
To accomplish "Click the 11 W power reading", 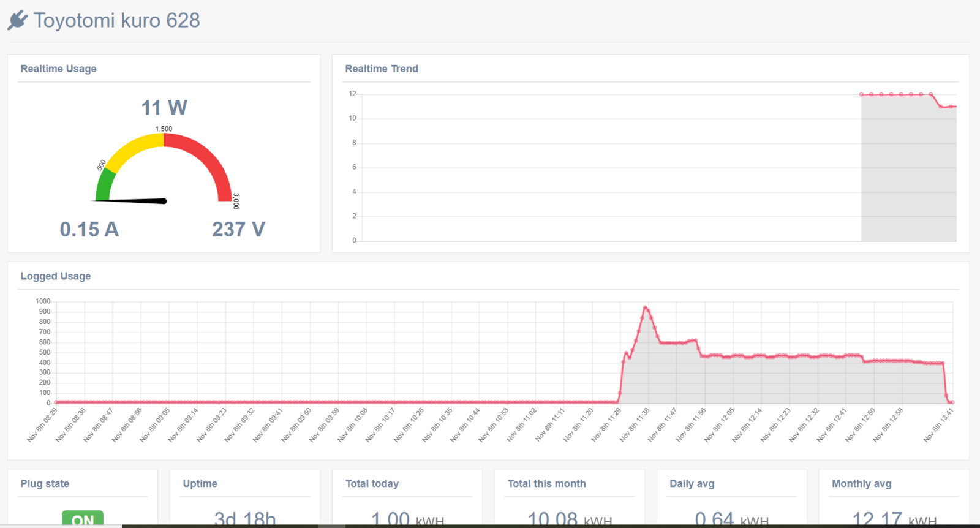I will 164,108.
